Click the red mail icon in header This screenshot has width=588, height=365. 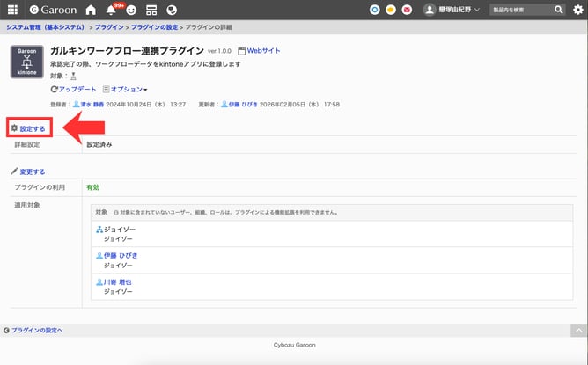[x=406, y=10]
